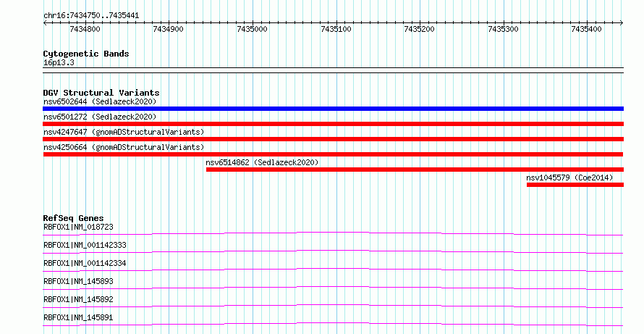Select the short red nsv1045579 variant bar
The width and height of the screenshot is (644, 334).
[575, 185]
